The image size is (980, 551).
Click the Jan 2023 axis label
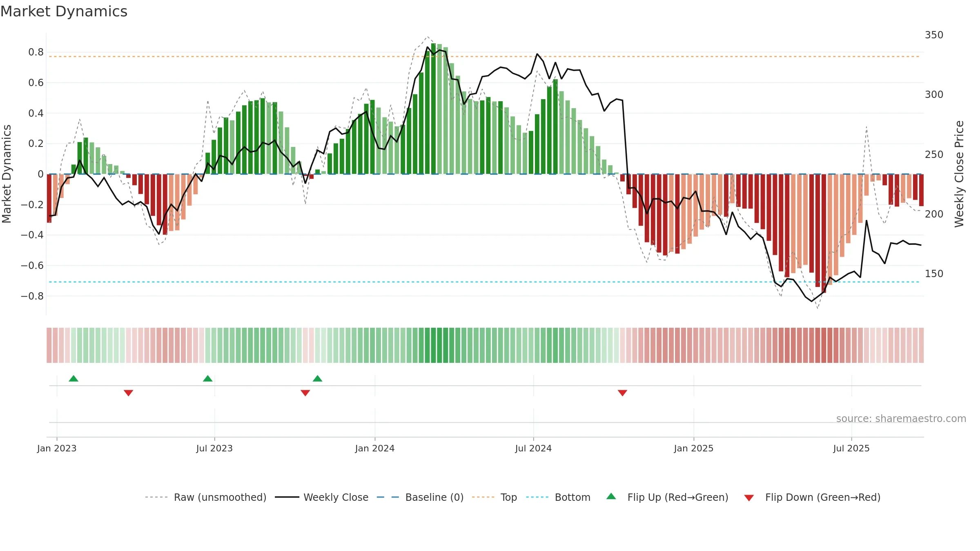point(57,448)
